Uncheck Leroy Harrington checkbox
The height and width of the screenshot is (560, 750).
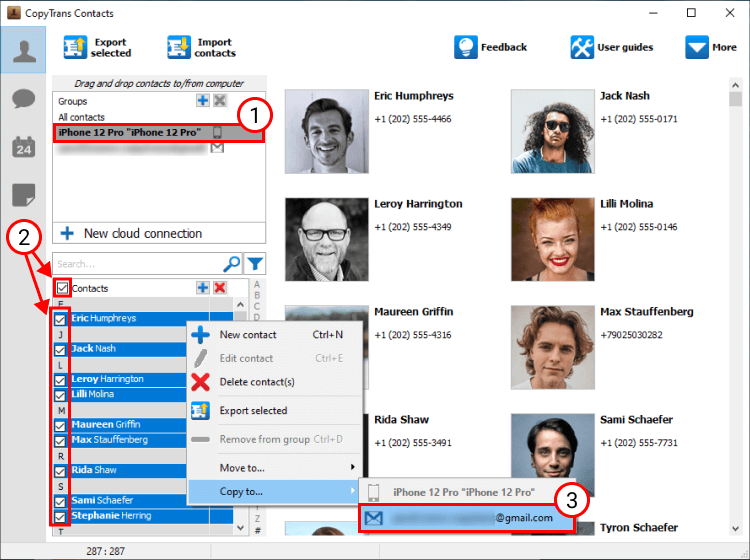(x=60, y=380)
